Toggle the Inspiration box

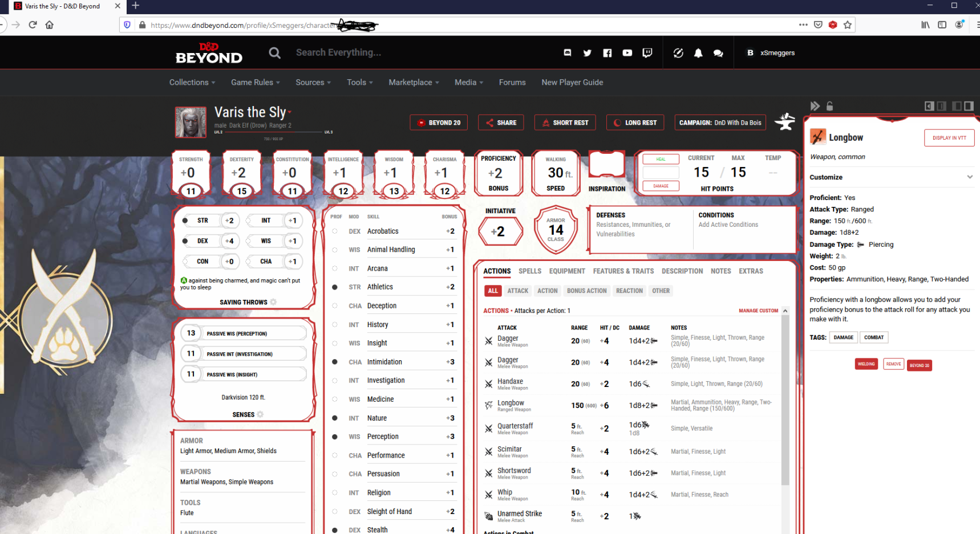tap(606, 165)
